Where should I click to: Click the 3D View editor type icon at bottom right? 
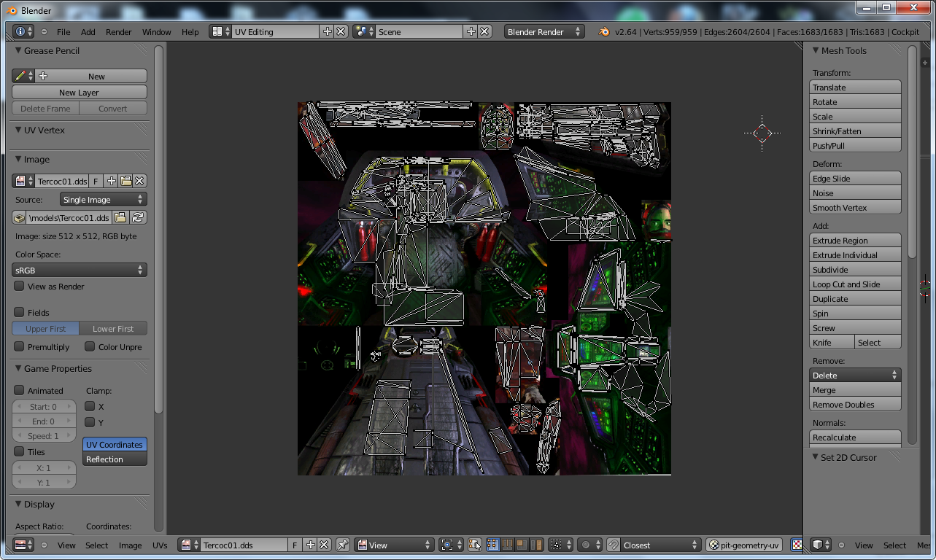(x=821, y=545)
